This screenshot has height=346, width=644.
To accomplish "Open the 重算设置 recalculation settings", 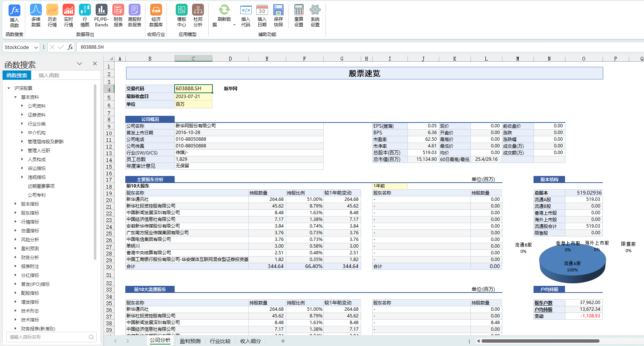I will [299, 16].
